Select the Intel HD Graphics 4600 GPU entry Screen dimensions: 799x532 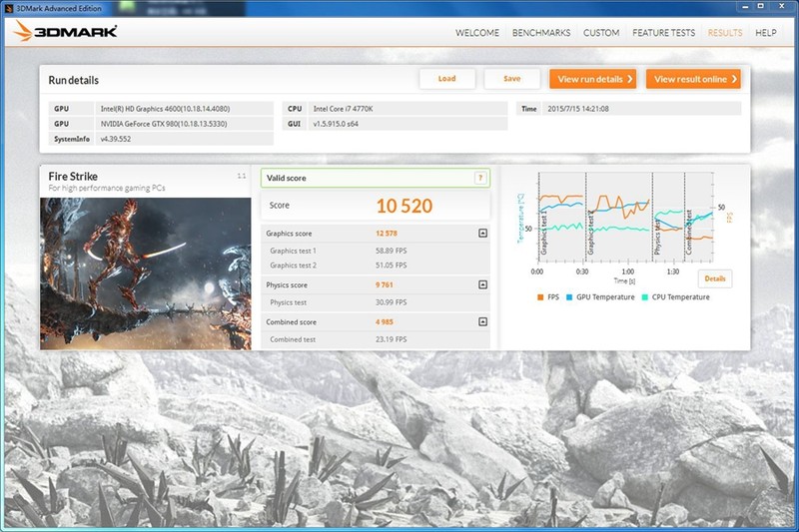click(165, 109)
